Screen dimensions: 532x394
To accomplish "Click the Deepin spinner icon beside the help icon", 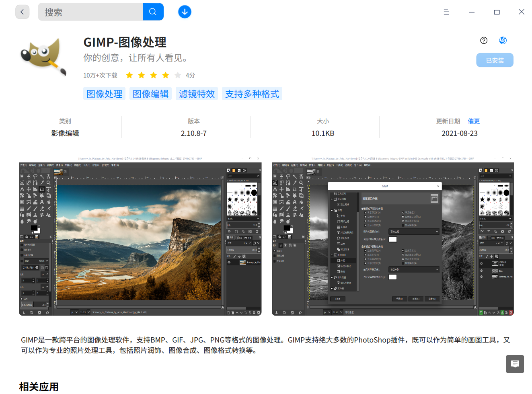I will tap(503, 40).
